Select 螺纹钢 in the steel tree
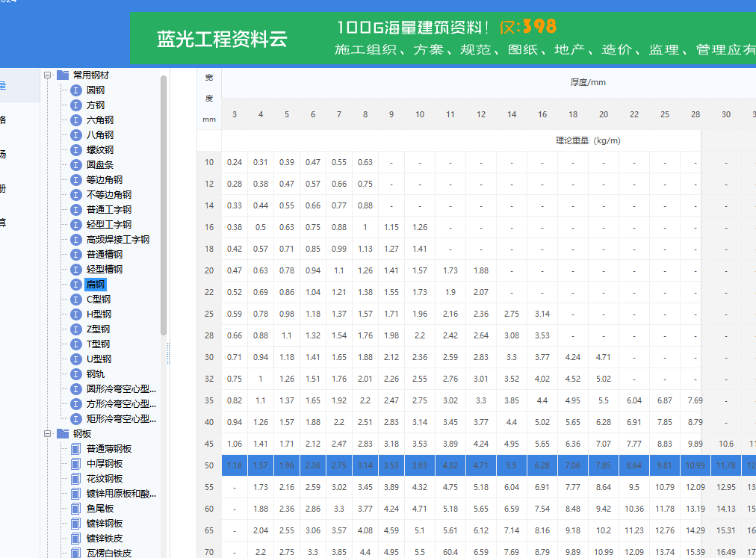Screen dimensions: 756x558 100,150
